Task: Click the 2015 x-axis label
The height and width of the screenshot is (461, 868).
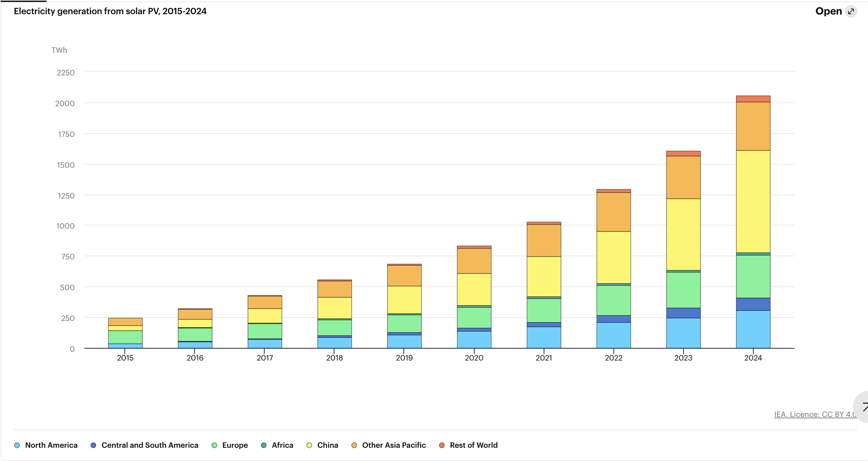Action: 125,358
